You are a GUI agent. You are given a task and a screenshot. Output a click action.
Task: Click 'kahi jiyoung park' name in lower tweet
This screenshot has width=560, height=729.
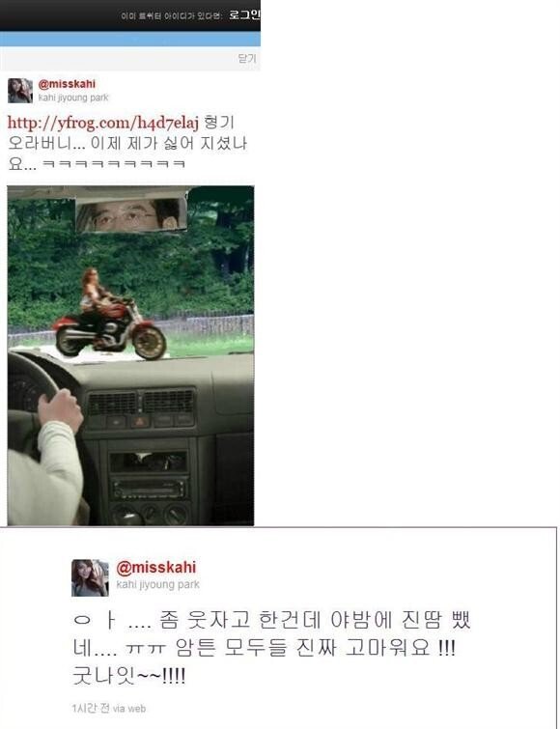[158, 584]
